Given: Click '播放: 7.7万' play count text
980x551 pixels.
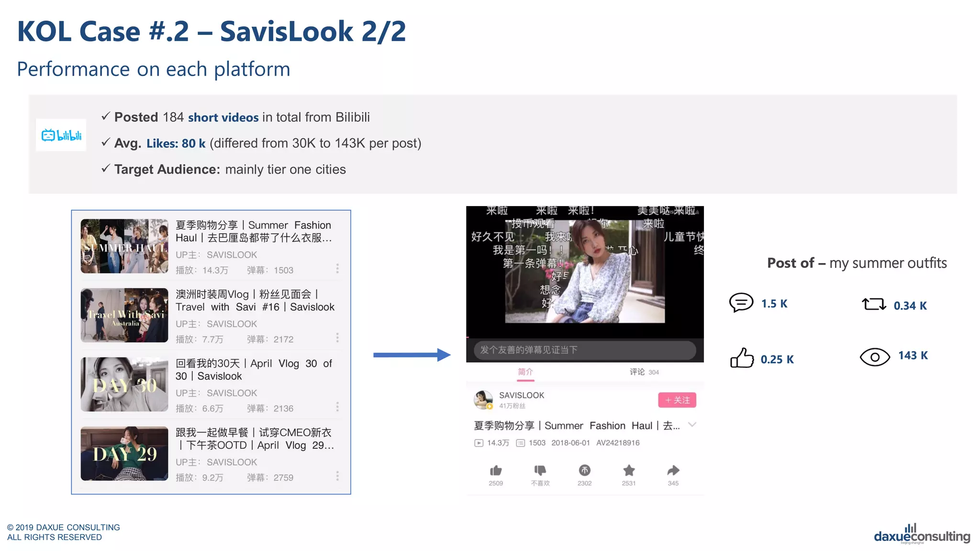Looking at the screenshot, I should (200, 339).
